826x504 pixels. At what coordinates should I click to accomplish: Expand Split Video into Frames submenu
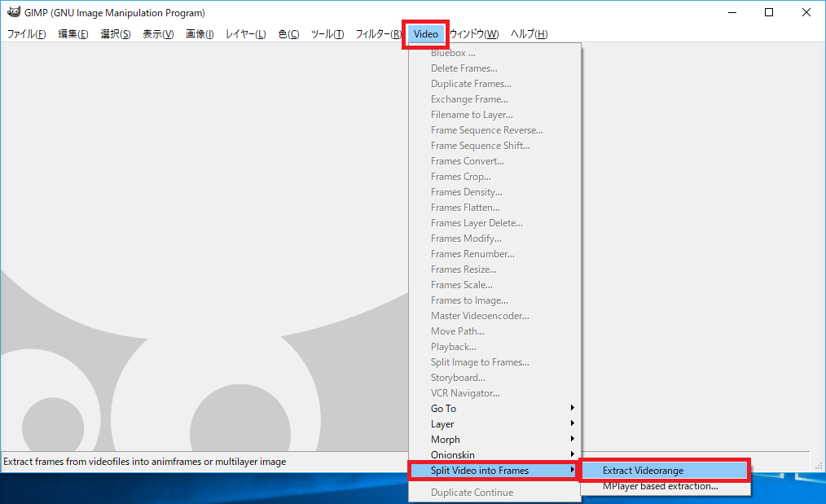coord(494,471)
